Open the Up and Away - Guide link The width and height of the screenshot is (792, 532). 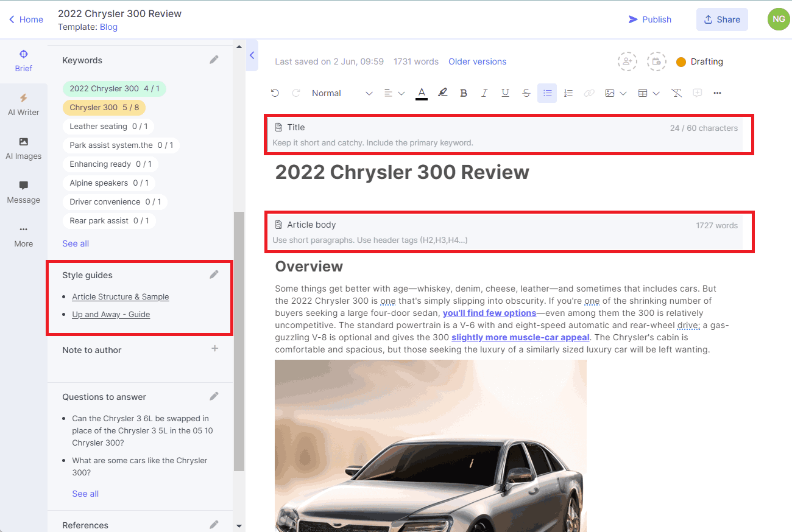coord(111,315)
